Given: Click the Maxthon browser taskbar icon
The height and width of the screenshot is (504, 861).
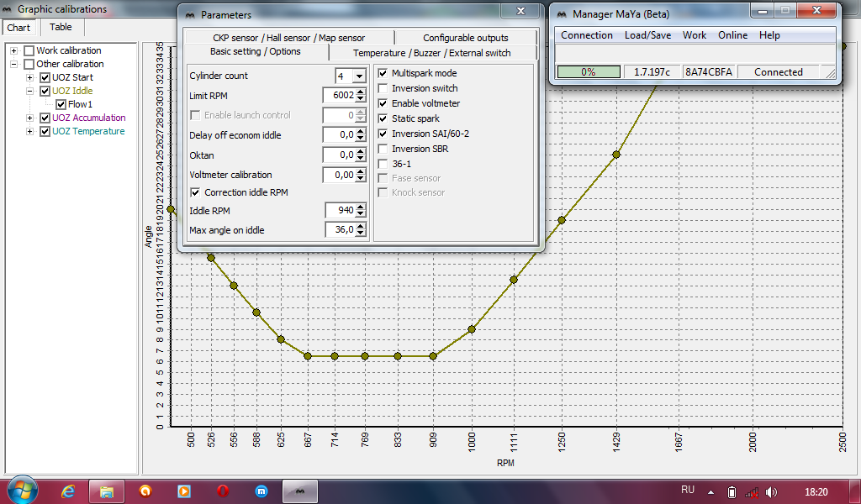Looking at the screenshot, I should pos(261,491).
